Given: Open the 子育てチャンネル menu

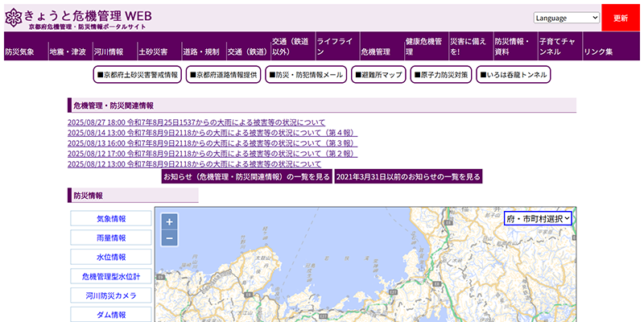Looking at the screenshot, I should click(559, 46).
